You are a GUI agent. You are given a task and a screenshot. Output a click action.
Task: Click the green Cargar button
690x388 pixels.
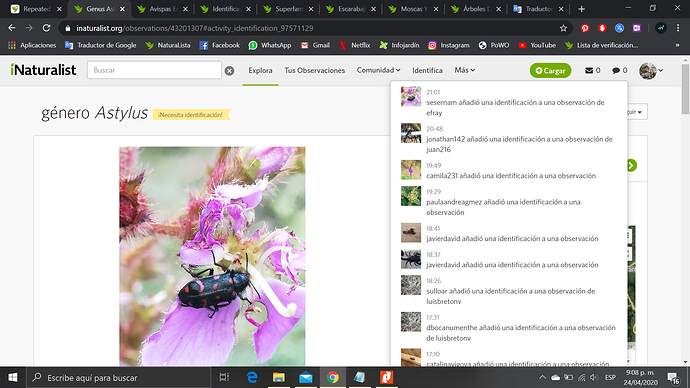[x=550, y=70]
